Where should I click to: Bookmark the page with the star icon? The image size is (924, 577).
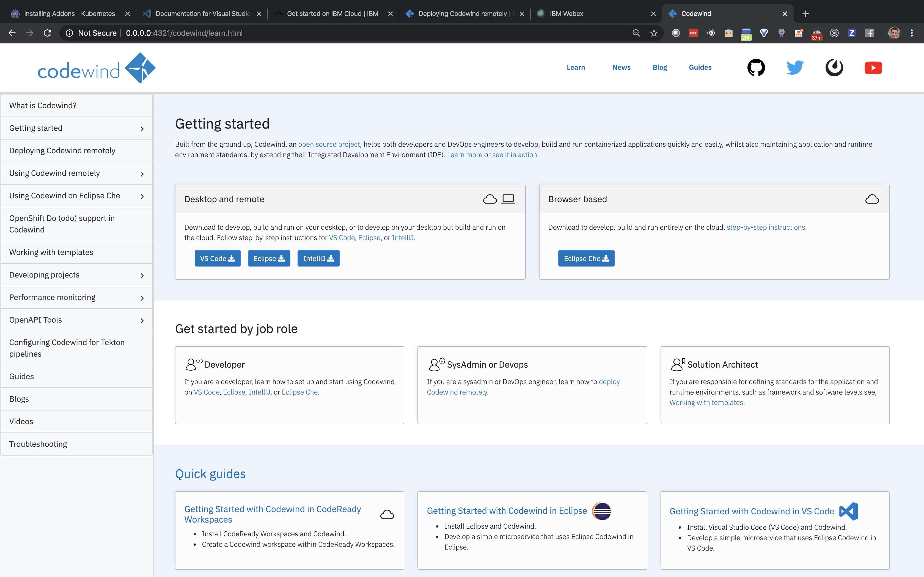(654, 33)
